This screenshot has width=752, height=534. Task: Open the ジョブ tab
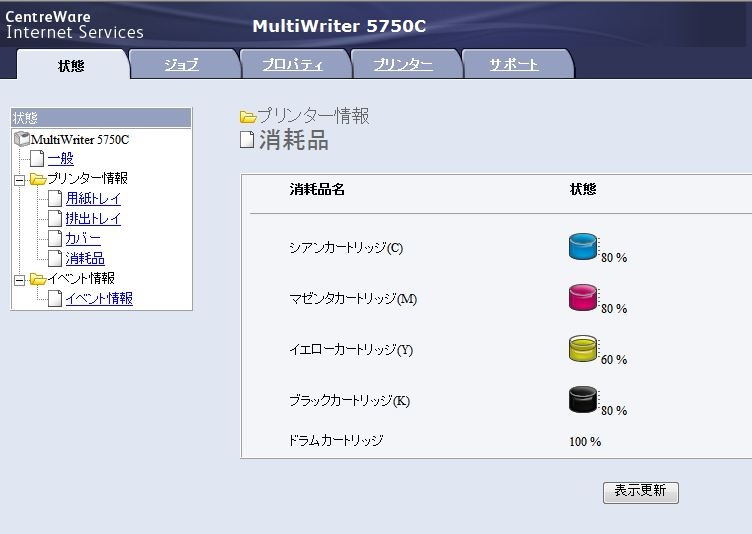pos(181,64)
